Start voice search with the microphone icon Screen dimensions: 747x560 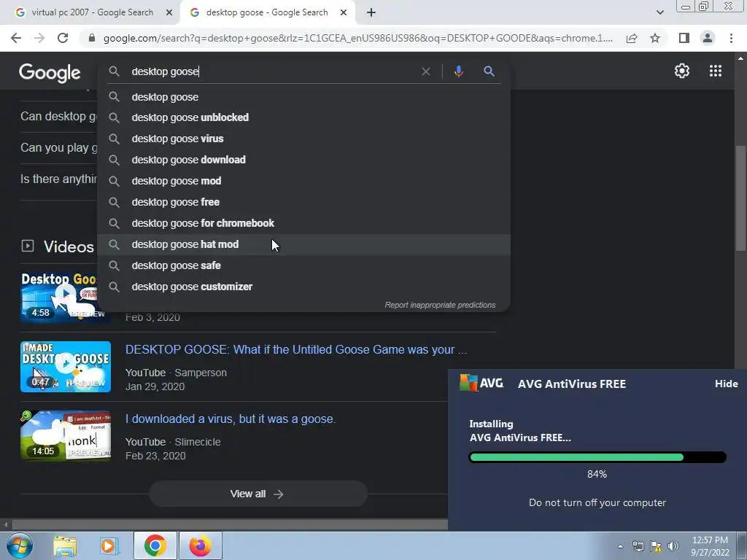pos(458,71)
